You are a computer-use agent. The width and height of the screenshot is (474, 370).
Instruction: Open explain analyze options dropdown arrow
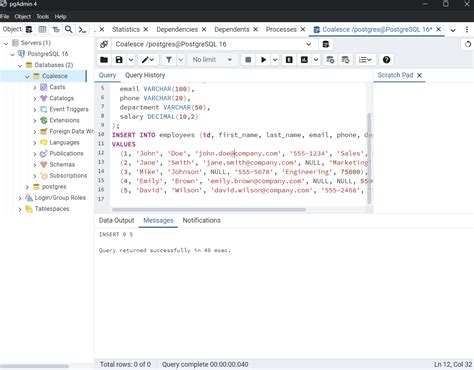click(316, 60)
